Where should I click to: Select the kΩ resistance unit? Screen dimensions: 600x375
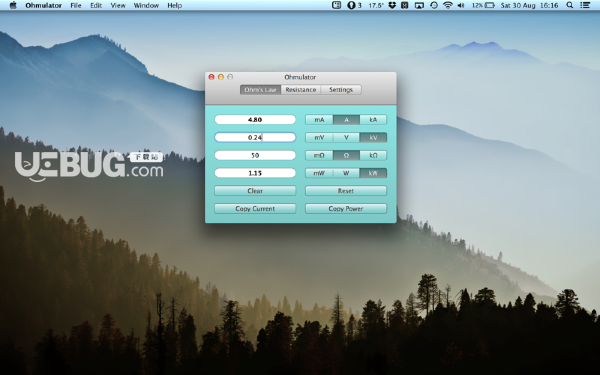(x=373, y=155)
